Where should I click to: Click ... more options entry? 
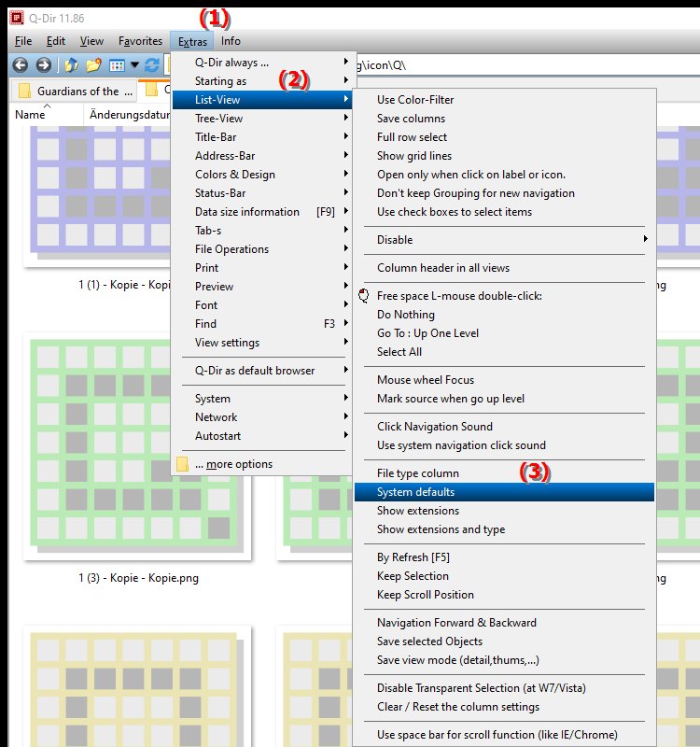click(261, 464)
